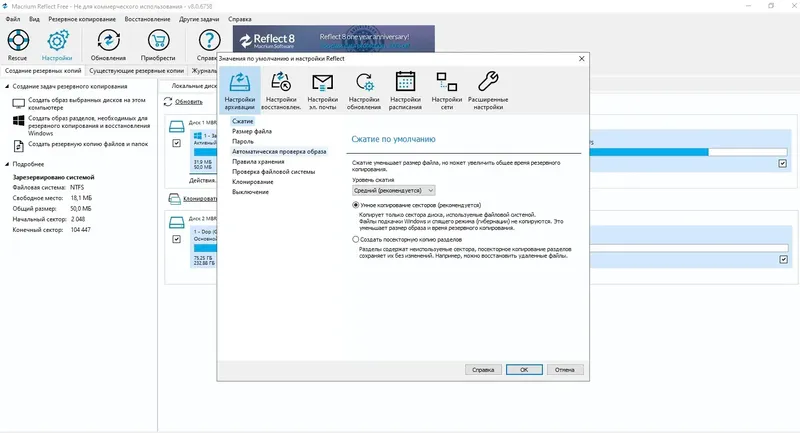Click the Диск 2 MBR drive icon
This screenshot has height=433, width=800.
coord(177,222)
